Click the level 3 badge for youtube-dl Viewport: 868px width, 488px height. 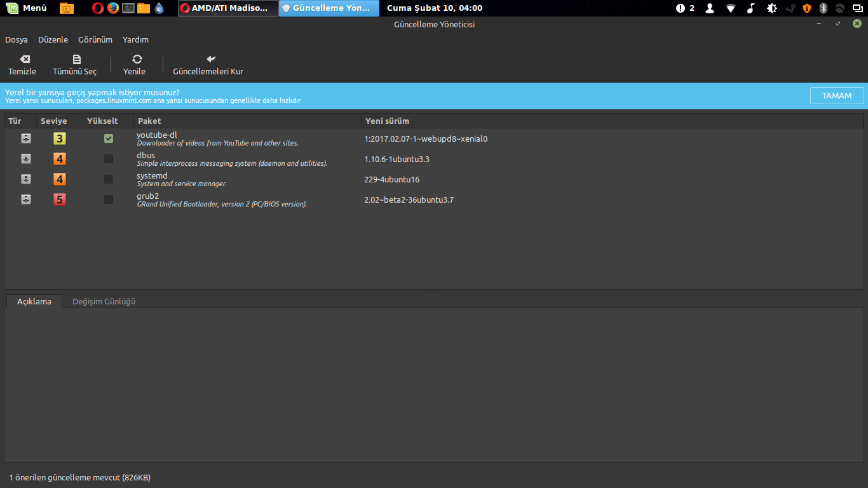tap(60, 139)
